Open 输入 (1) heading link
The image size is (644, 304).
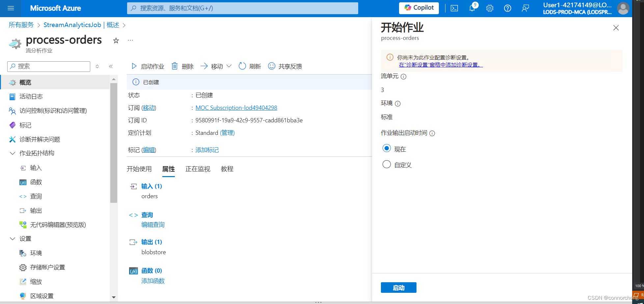coord(152,186)
